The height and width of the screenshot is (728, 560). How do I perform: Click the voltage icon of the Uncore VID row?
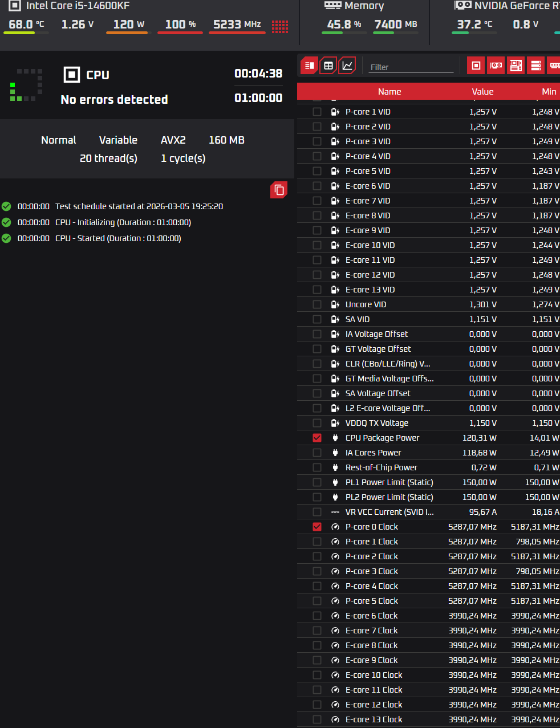click(335, 304)
